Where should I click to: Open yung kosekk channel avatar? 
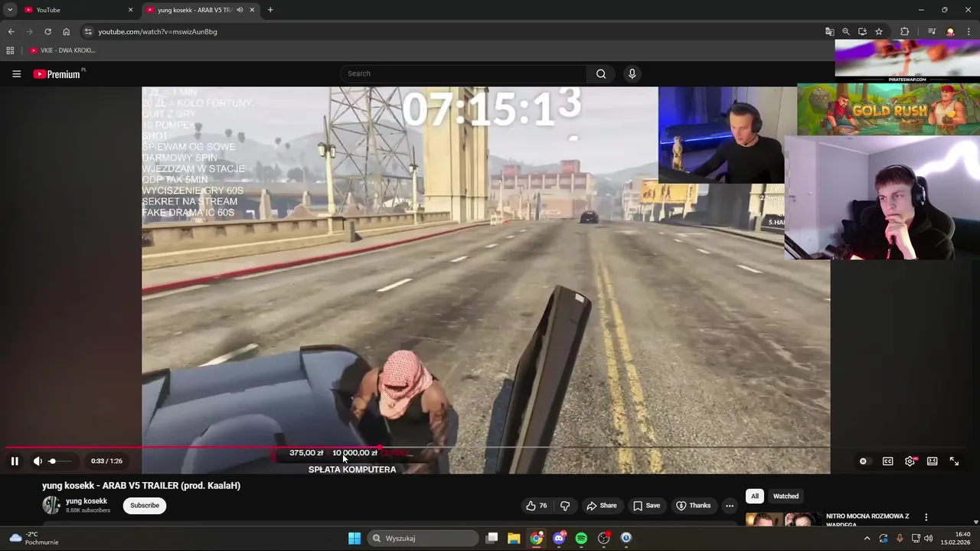click(51, 505)
